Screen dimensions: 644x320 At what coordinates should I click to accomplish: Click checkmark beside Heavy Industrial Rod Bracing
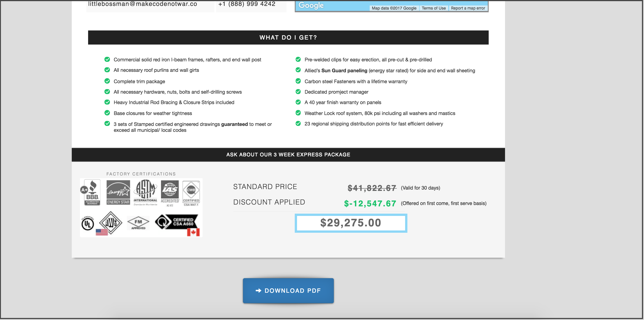coord(107,102)
